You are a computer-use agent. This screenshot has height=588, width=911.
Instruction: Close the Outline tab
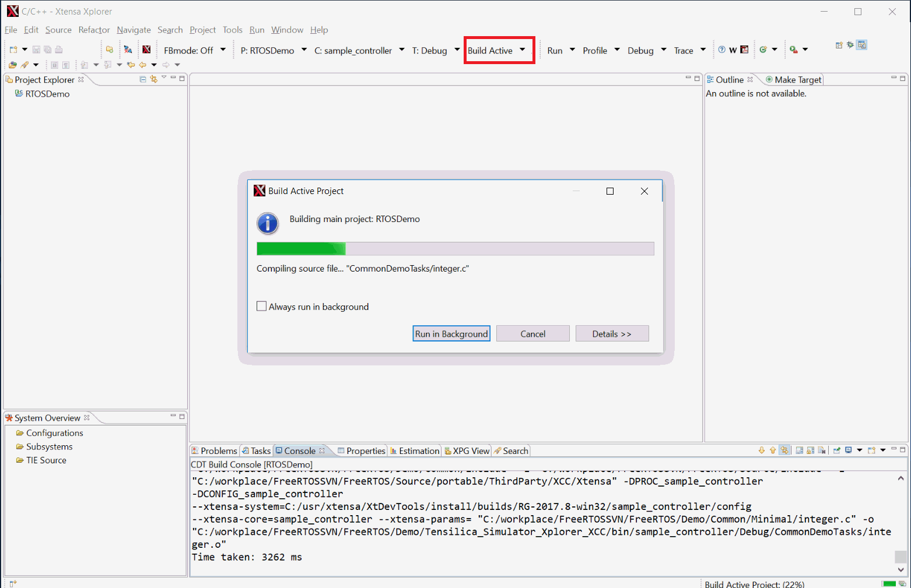[750, 79]
